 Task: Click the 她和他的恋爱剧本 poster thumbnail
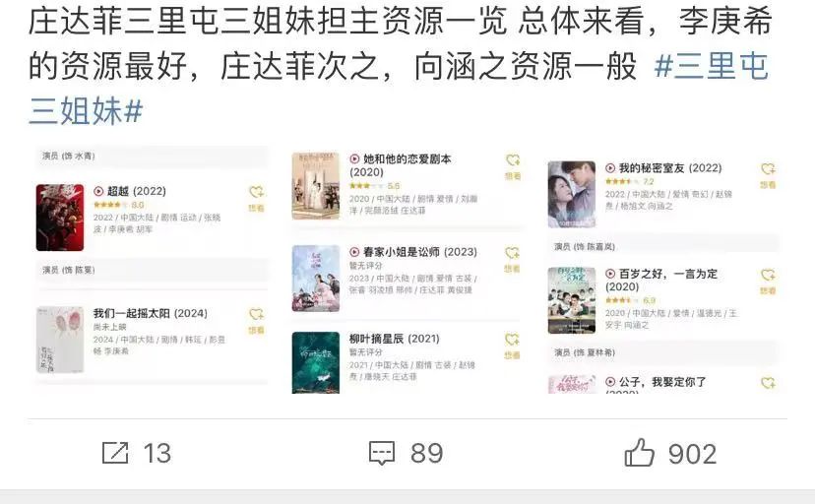[316, 186]
